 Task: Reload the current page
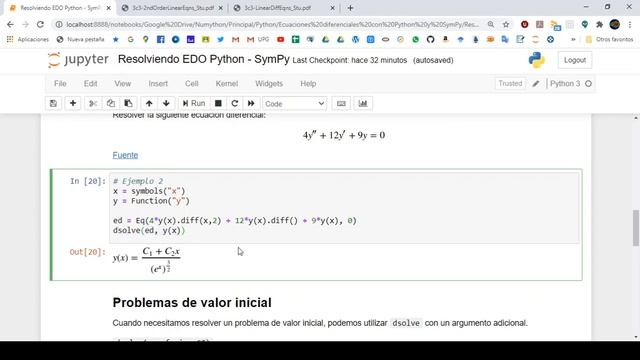point(40,24)
